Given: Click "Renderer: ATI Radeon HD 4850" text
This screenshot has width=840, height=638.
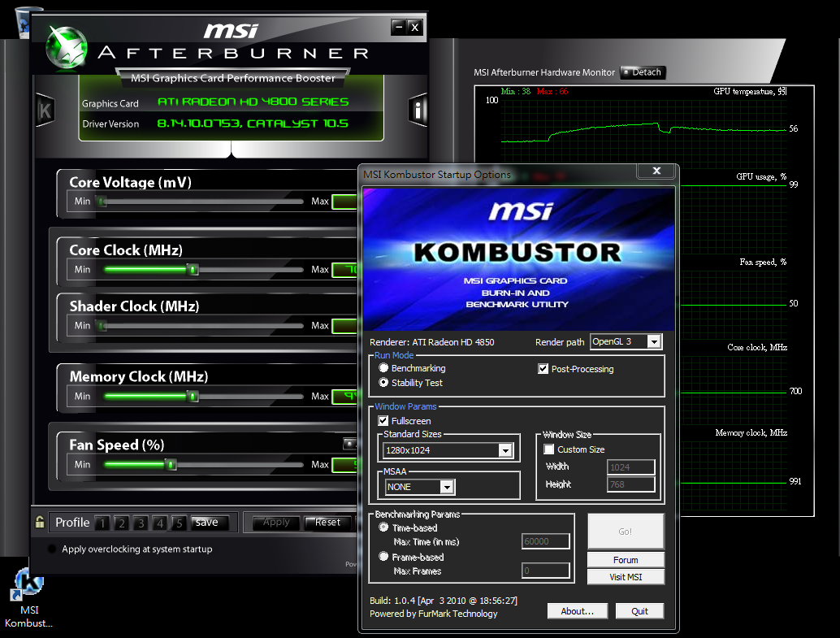Looking at the screenshot, I should pos(432,342).
